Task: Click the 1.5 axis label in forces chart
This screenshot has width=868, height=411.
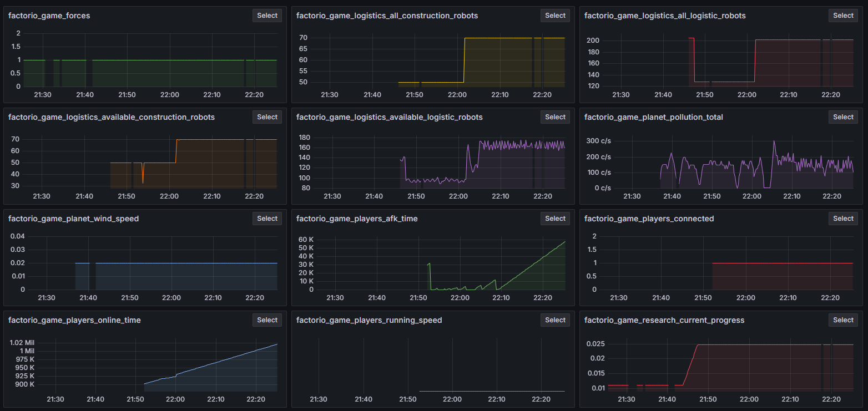Action: click(x=15, y=47)
